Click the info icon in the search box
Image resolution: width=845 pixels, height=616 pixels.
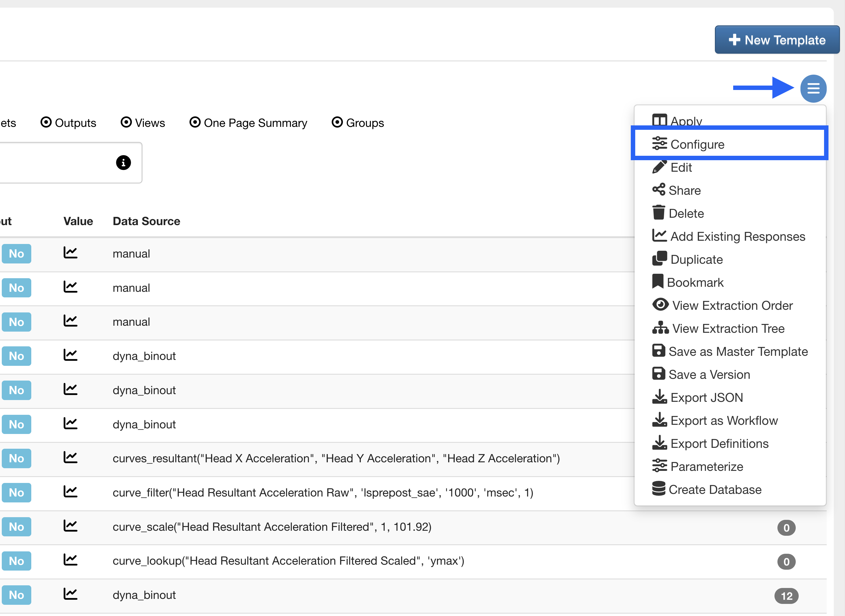123,163
